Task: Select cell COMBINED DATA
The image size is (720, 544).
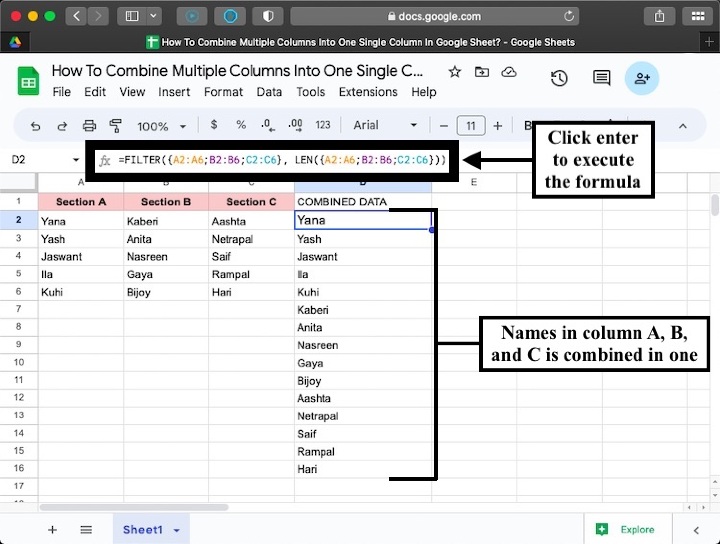Action: click(363, 202)
